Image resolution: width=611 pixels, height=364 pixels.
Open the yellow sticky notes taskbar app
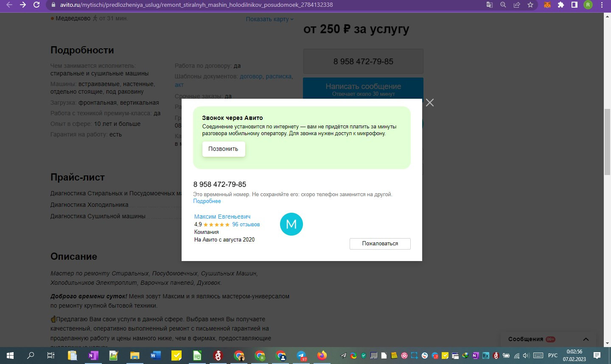(177, 356)
